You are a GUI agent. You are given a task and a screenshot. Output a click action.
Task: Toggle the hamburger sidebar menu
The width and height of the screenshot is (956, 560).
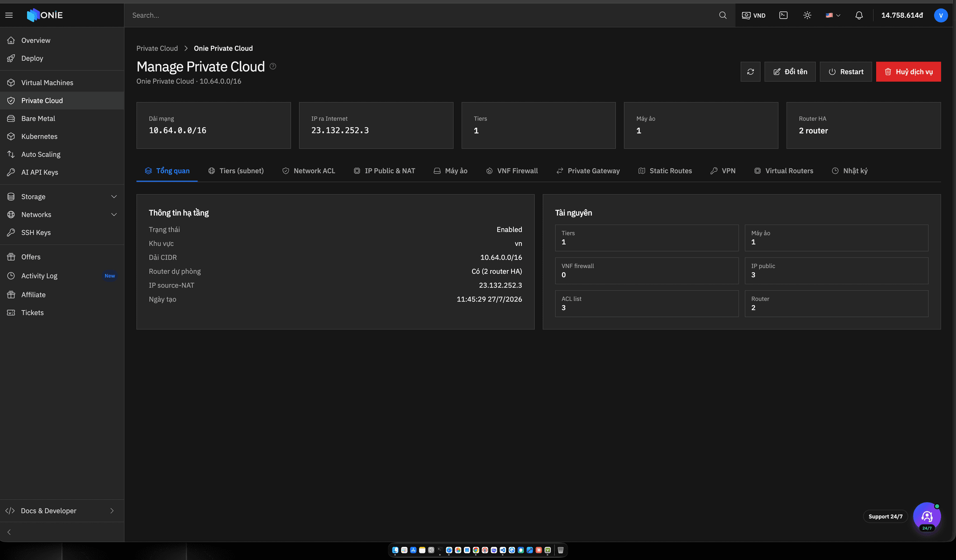pyautogui.click(x=9, y=15)
